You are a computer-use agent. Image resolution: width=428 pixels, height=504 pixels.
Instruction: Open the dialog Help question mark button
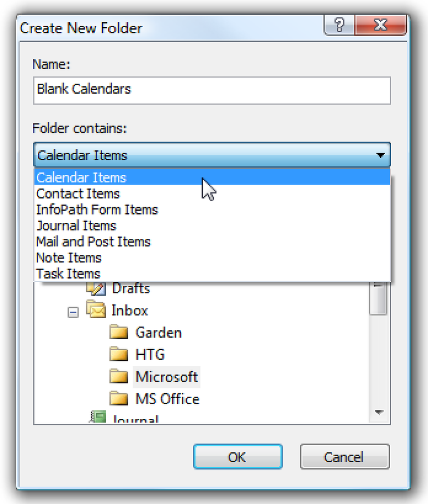click(339, 25)
